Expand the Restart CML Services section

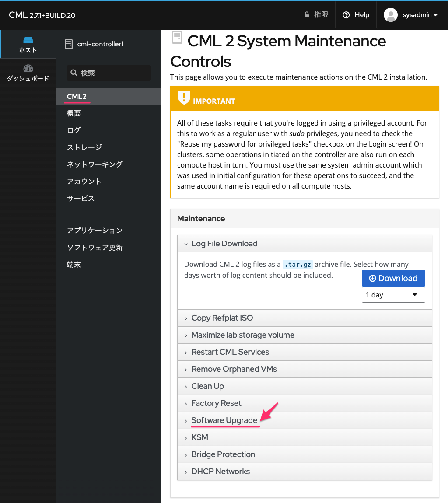(304, 352)
